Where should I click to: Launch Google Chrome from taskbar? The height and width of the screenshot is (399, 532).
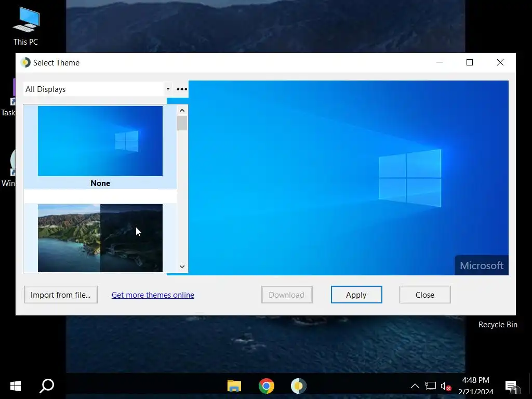(267, 386)
